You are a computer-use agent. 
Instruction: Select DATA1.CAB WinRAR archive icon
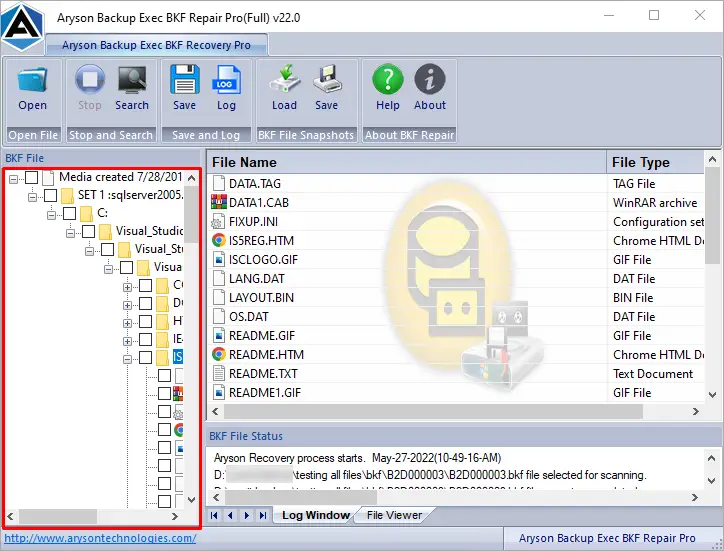[x=218, y=202]
